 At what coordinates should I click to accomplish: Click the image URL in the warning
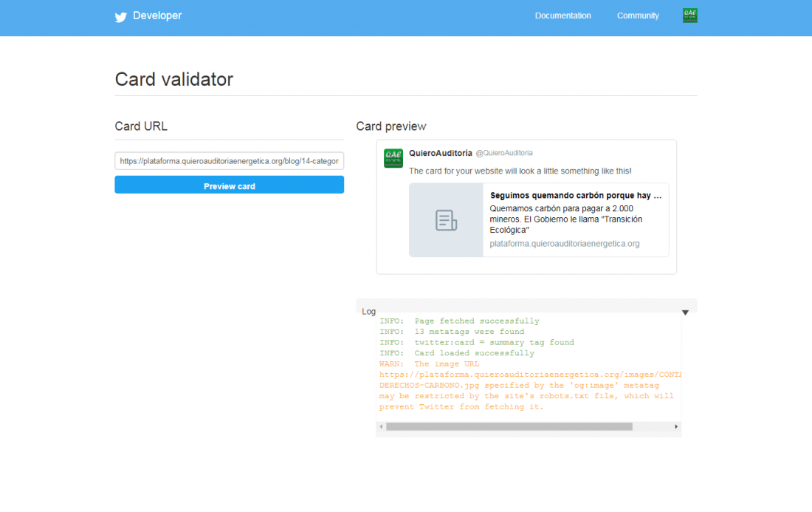coord(530,375)
